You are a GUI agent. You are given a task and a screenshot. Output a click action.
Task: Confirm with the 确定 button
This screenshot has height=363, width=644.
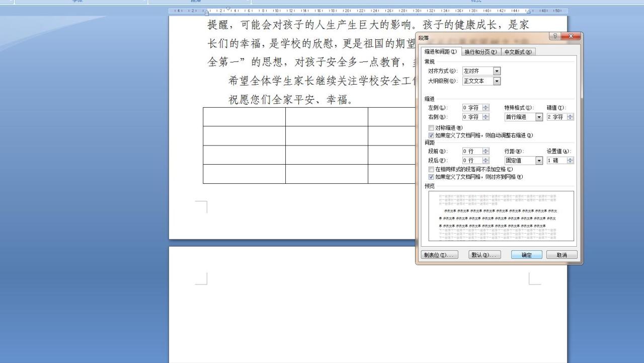tap(527, 255)
